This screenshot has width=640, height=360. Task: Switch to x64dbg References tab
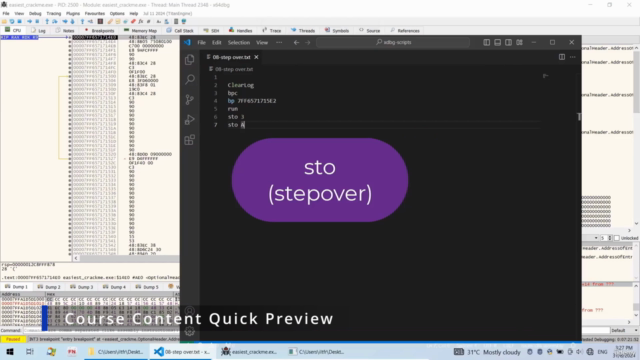[x=405, y=31]
